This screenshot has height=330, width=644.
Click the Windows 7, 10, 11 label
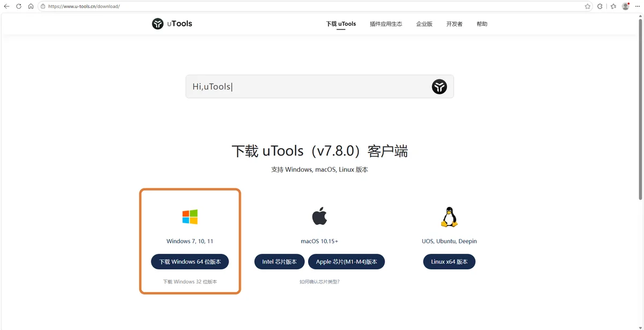(x=190, y=241)
